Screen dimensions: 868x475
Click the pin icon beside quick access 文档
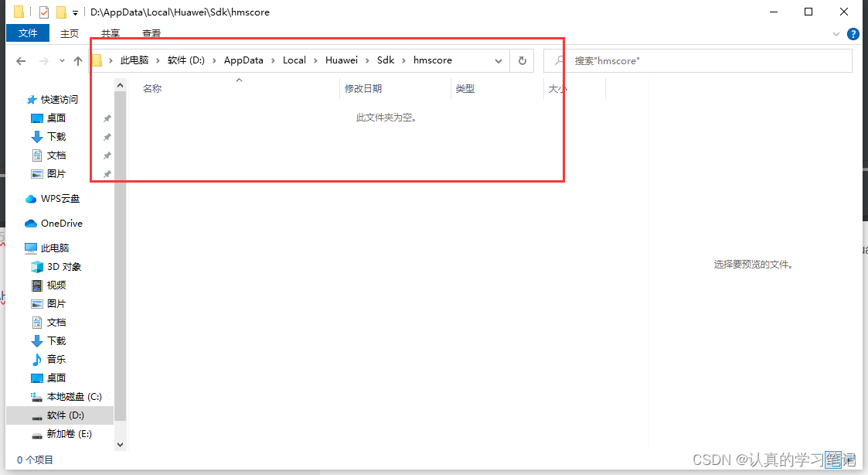(107, 155)
